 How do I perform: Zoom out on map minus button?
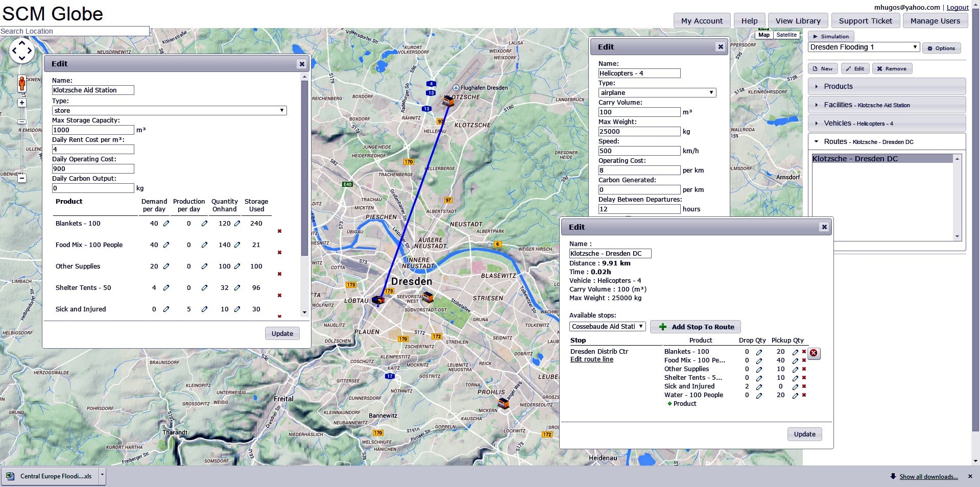[22, 178]
